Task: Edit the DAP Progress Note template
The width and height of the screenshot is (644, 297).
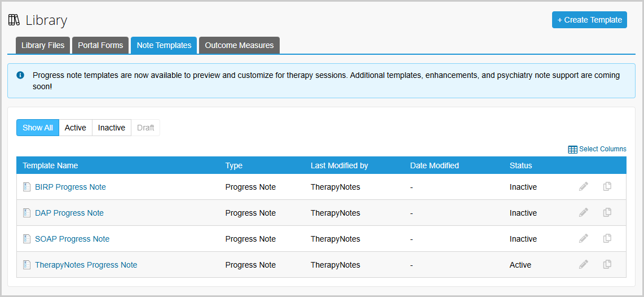Action: click(x=583, y=212)
